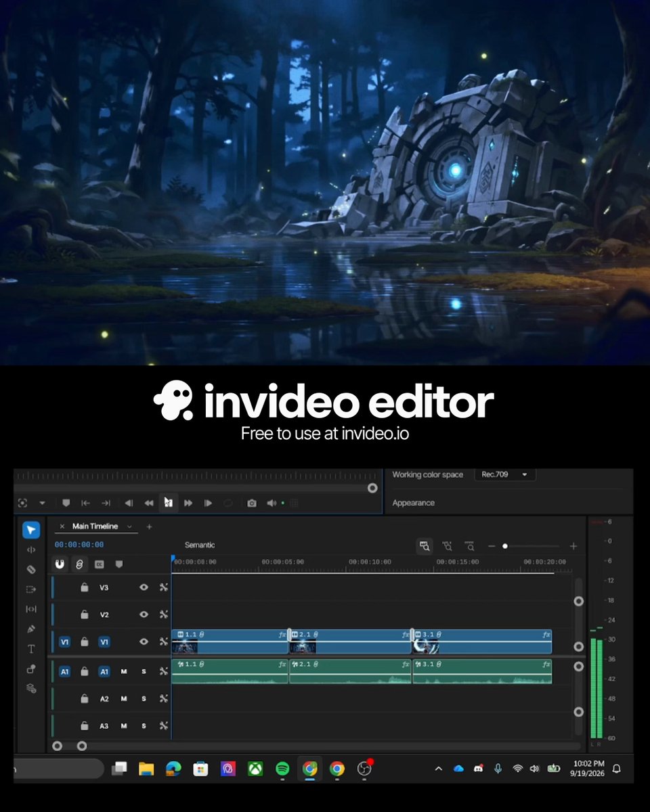Step back one frame

(128, 503)
